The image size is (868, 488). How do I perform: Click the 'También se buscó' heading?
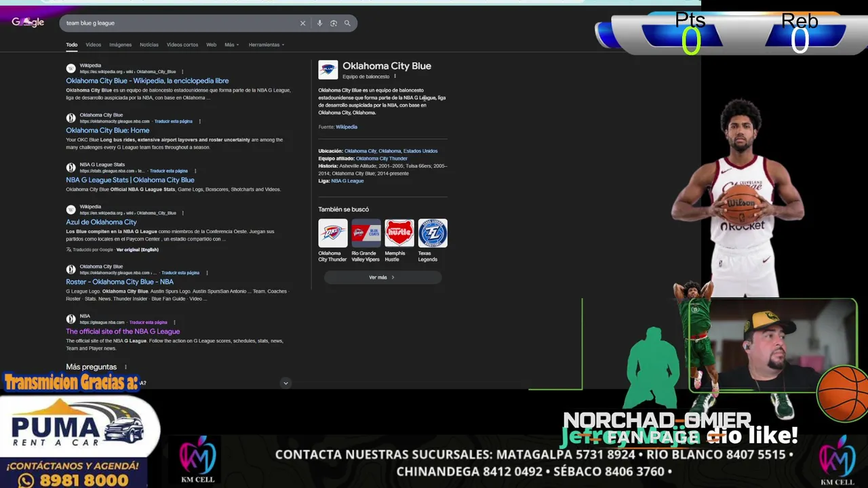344,209
